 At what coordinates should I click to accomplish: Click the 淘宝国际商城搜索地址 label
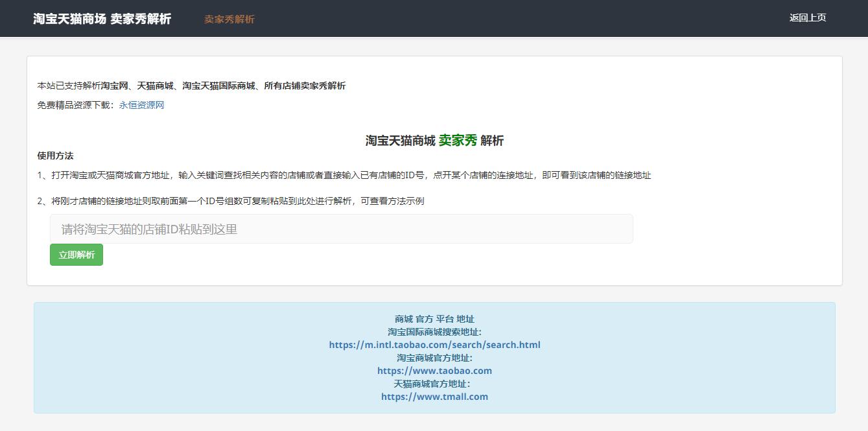click(x=434, y=332)
